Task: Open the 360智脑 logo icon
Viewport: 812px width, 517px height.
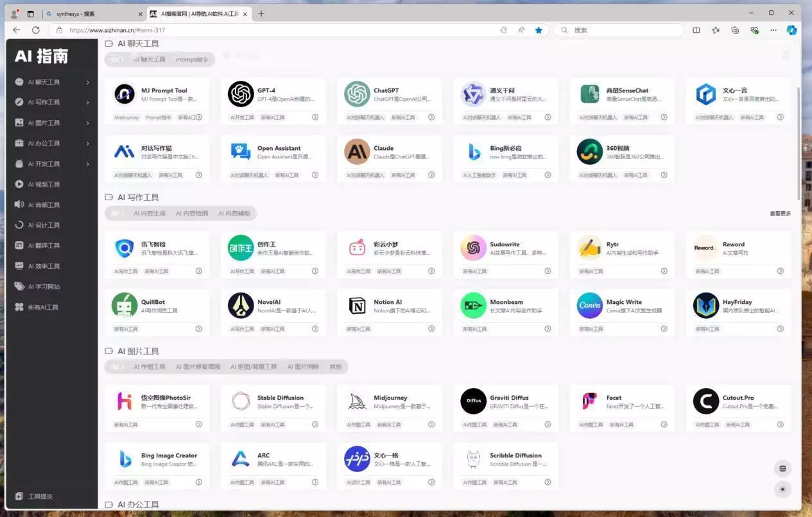Action: pos(590,151)
